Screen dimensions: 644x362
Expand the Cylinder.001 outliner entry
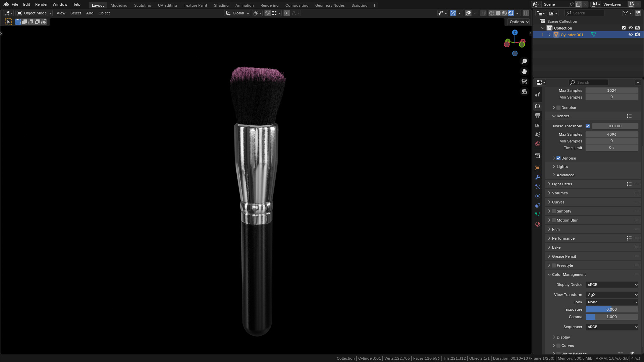pyautogui.click(x=549, y=35)
